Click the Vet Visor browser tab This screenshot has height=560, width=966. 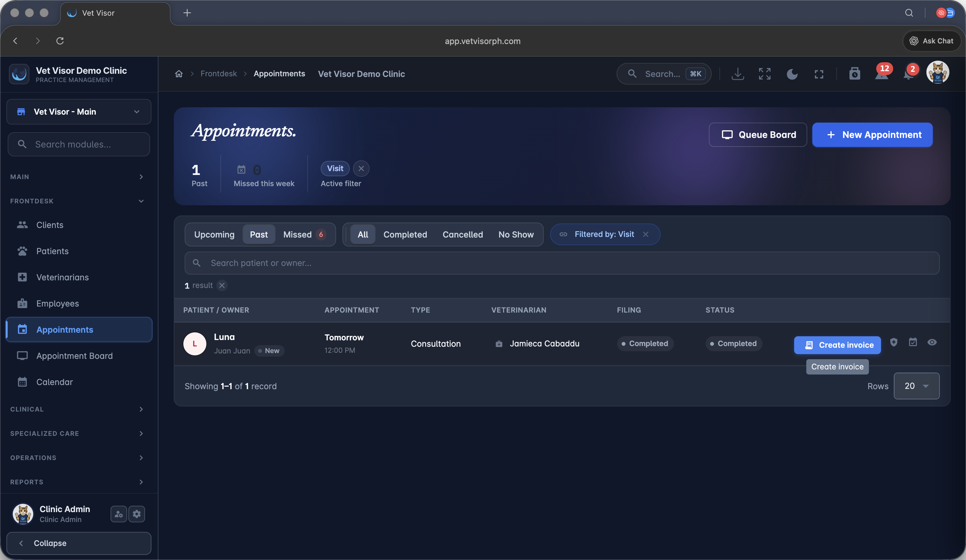pos(115,13)
